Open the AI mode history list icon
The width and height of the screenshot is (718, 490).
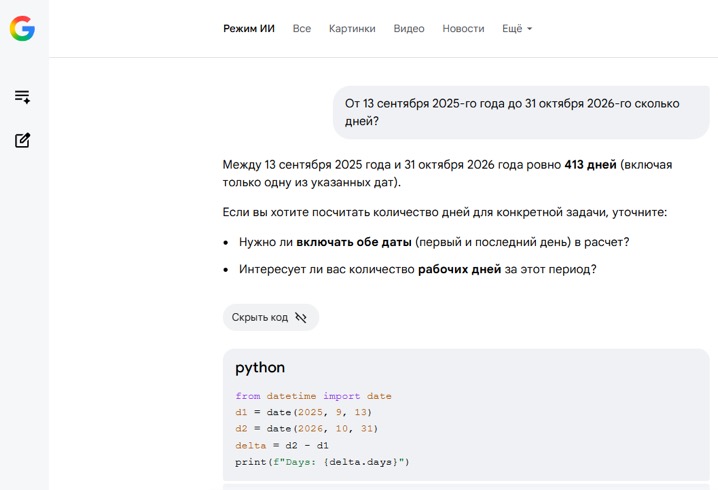coord(22,97)
